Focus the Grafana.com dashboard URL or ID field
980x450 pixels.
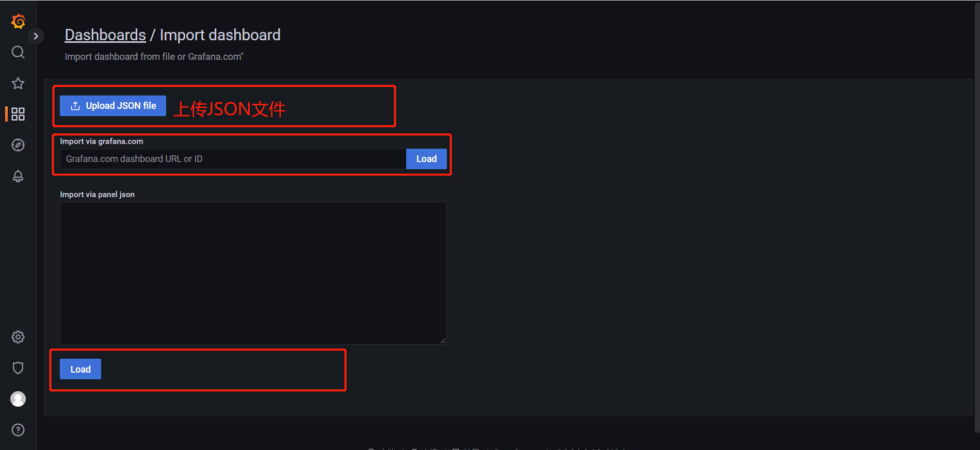point(233,159)
